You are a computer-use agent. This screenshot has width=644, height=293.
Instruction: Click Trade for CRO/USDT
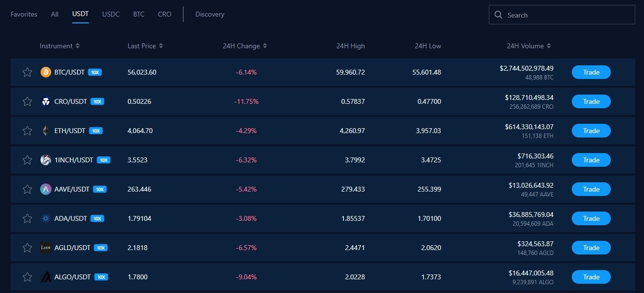[x=591, y=101]
